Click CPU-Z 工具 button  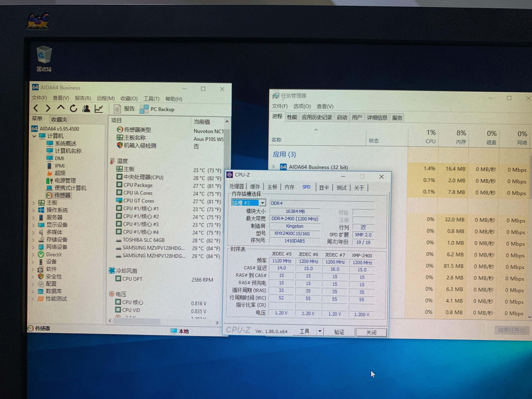tap(305, 331)
